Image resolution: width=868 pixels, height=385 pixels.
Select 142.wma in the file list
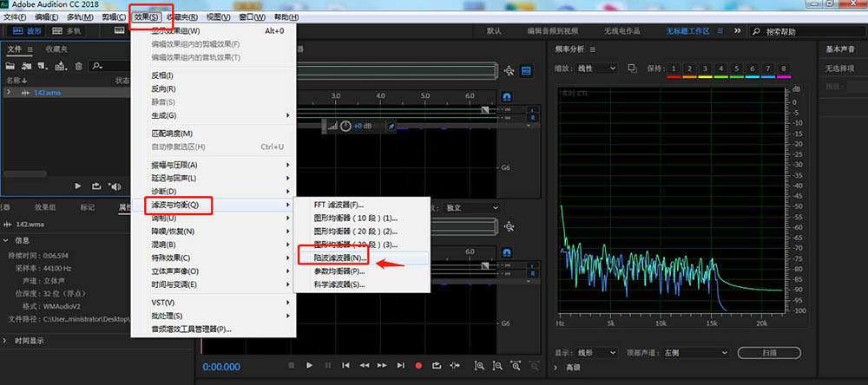pyautogui.click(x=47, y=93)
